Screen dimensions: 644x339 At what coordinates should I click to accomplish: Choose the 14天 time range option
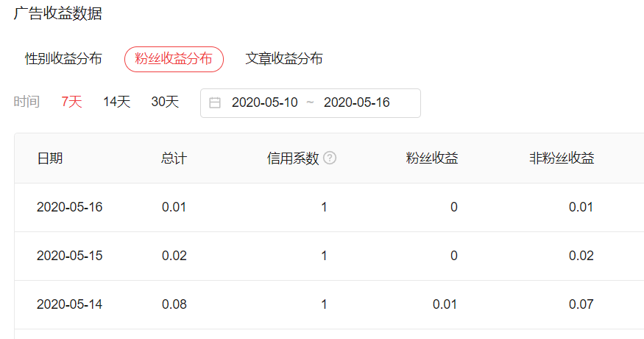click(x=116, y=102)
